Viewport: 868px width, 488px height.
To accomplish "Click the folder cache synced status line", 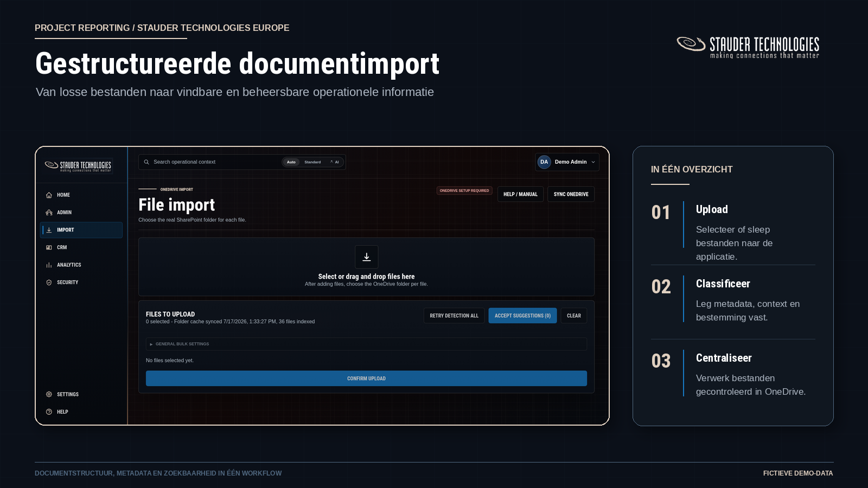I will click(230, 322).
